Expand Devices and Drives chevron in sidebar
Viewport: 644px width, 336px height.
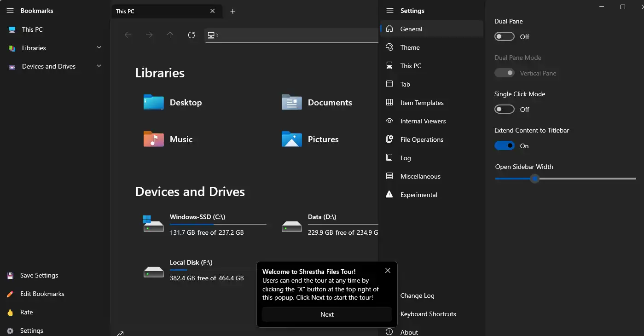coord(99,66)
